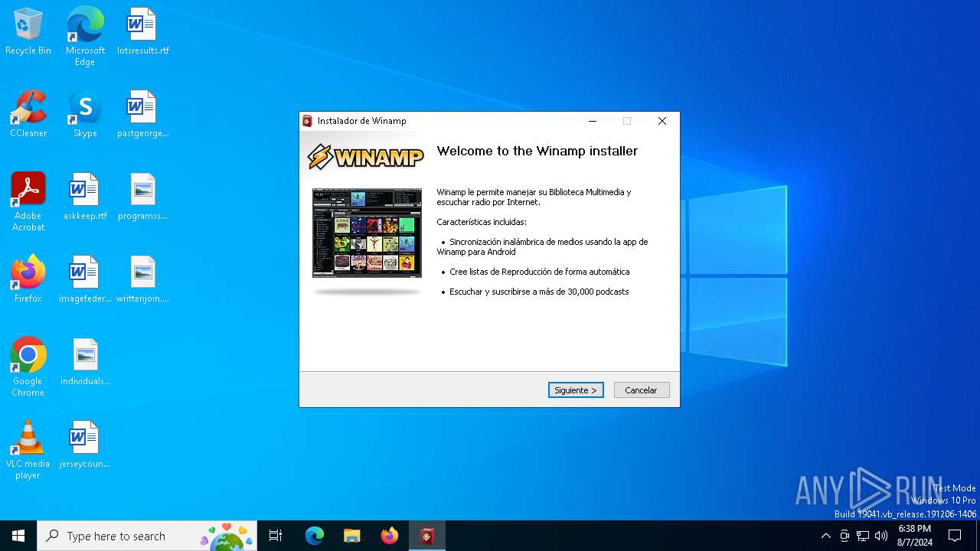Viewport: 980px width, 551px height.
Task: Select the Adobe Acrobat desktop shortcut
Action: 28,202
